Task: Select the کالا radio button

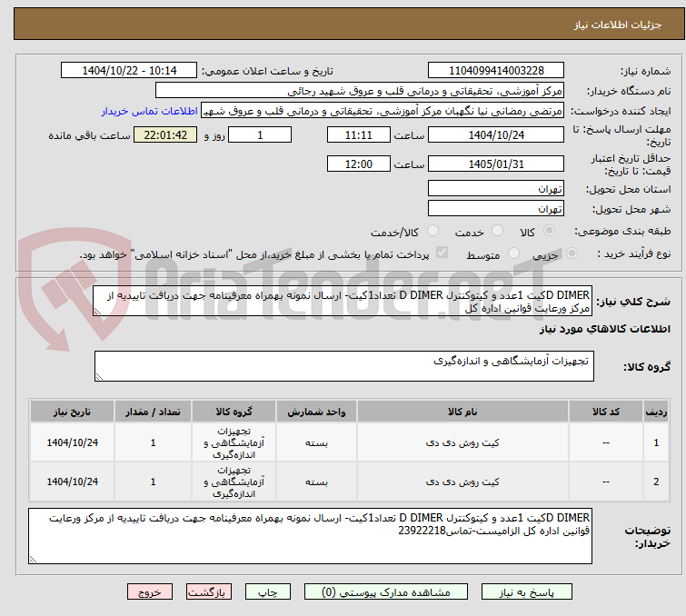Action: point(549,231)
